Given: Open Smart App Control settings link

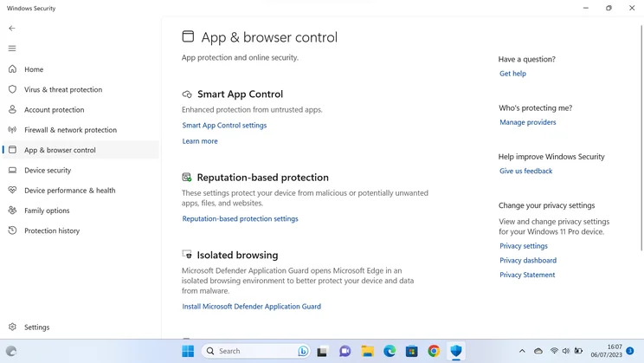Looking at the screenshot, I should pos(224,126).
